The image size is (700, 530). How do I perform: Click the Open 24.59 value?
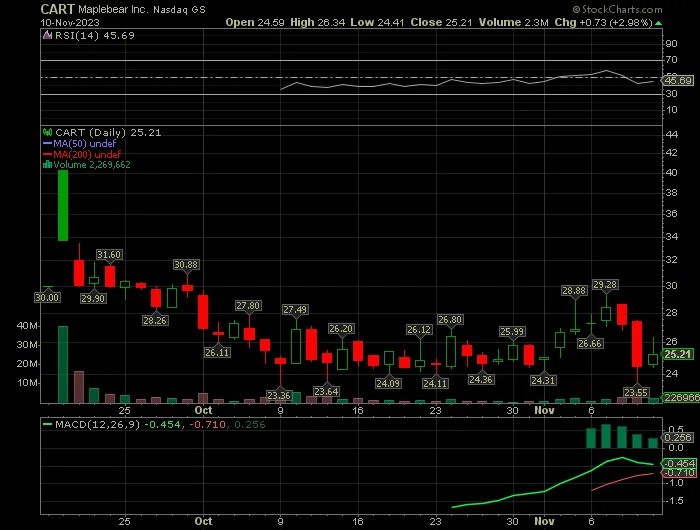point(254,22)
